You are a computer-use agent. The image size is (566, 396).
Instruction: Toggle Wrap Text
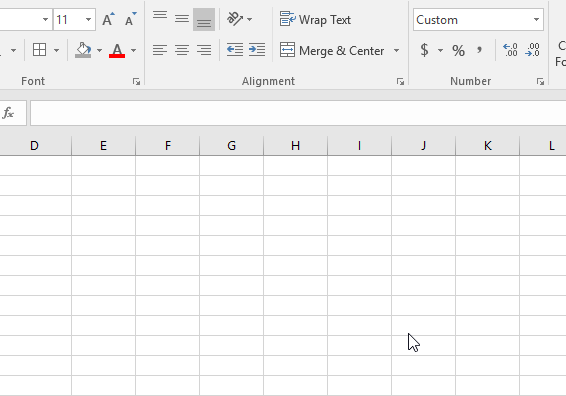315,19
